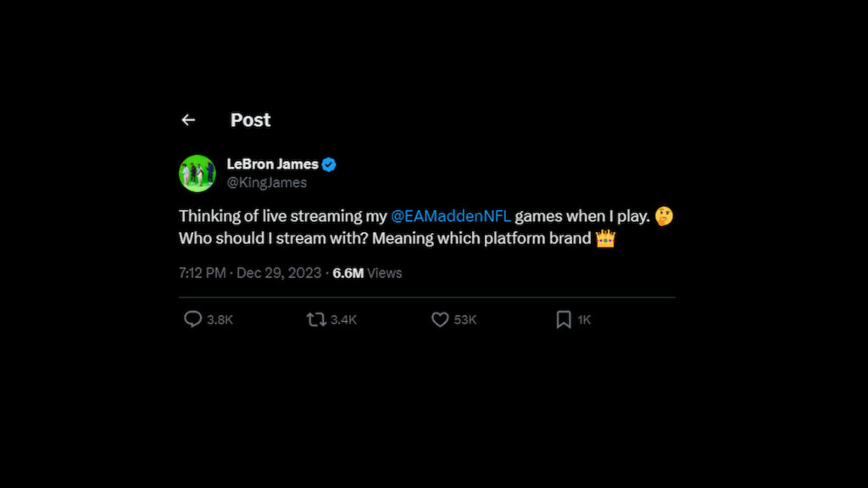Repost LeBron's Madden post
868x488 pixels.
[315, 319]
